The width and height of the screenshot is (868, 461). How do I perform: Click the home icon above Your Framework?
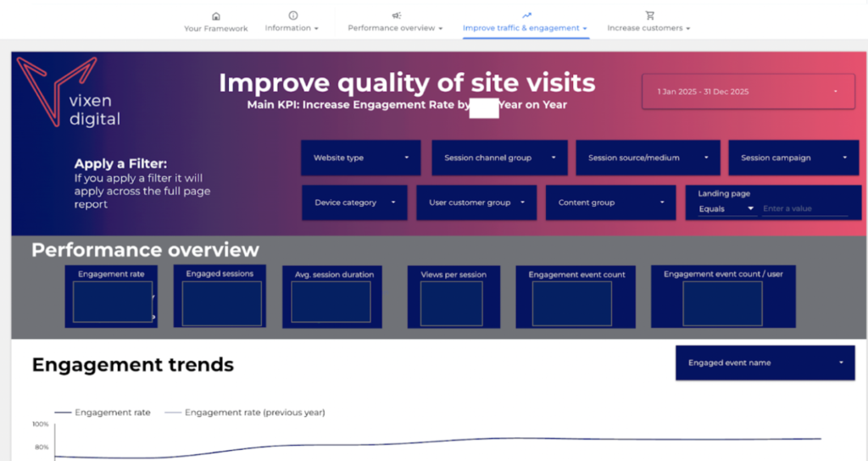tap(216, 15)
